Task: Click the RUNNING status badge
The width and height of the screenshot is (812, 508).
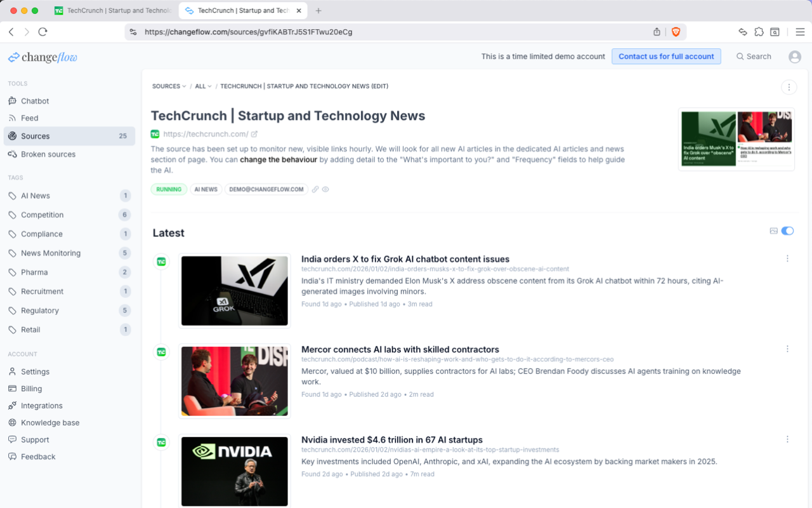Action: tap(169, 189)
